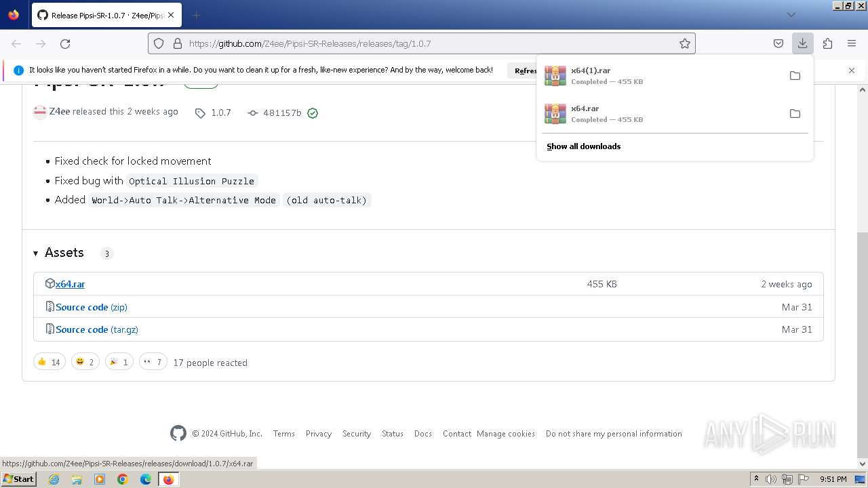React with laugh emoji
The image size is (868, 488).
tap(85, 362)
